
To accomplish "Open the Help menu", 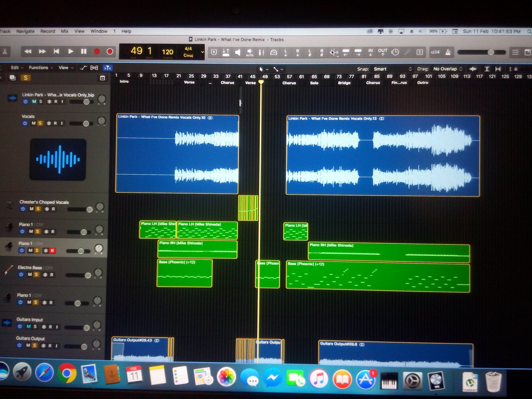I will pos(126,31).
